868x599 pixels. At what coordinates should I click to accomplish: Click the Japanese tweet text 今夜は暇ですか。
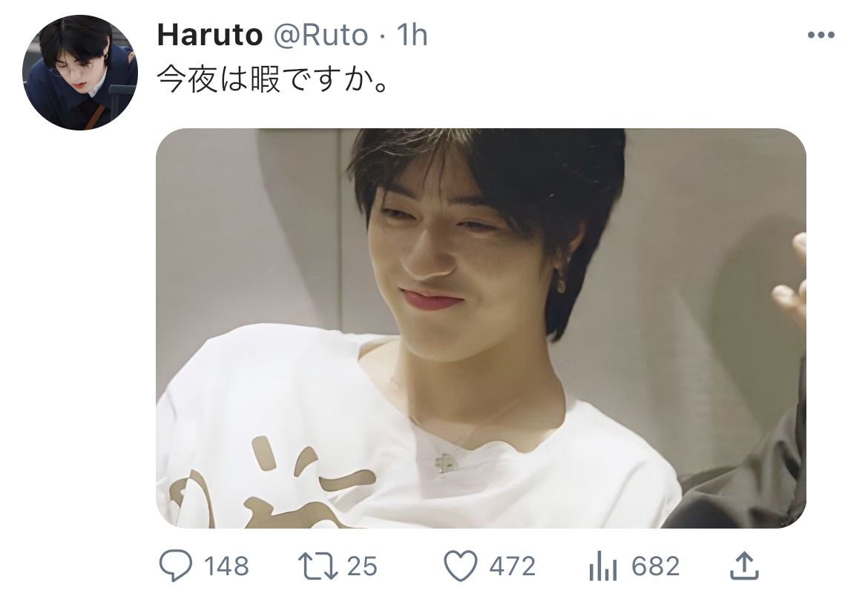pos(273,79)
